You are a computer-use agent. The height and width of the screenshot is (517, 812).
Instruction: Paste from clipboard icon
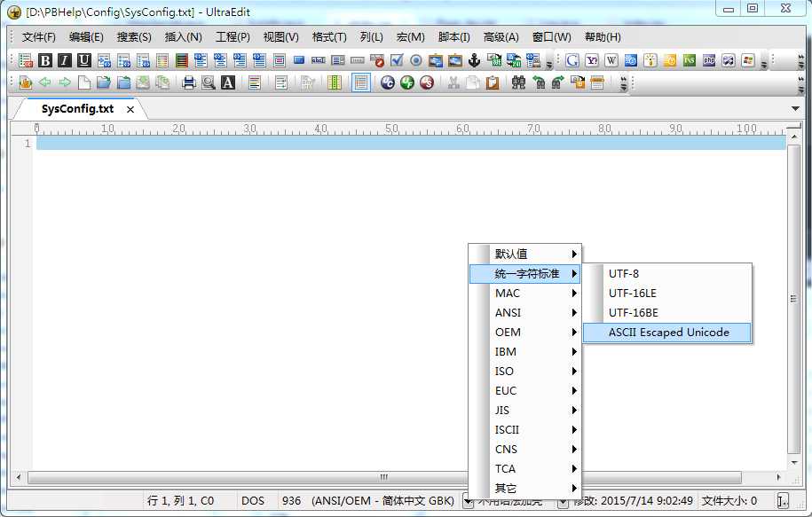493,82
